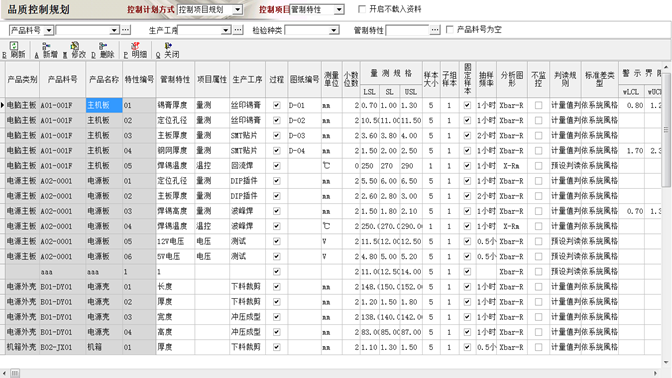
Task: Click the 抽样频率 column header
Action: 486,79
